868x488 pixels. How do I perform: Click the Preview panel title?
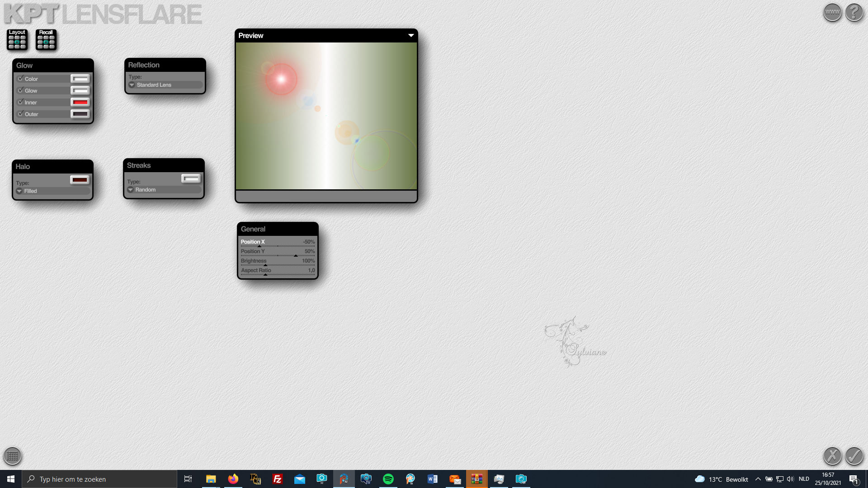[x=251, y=36]
